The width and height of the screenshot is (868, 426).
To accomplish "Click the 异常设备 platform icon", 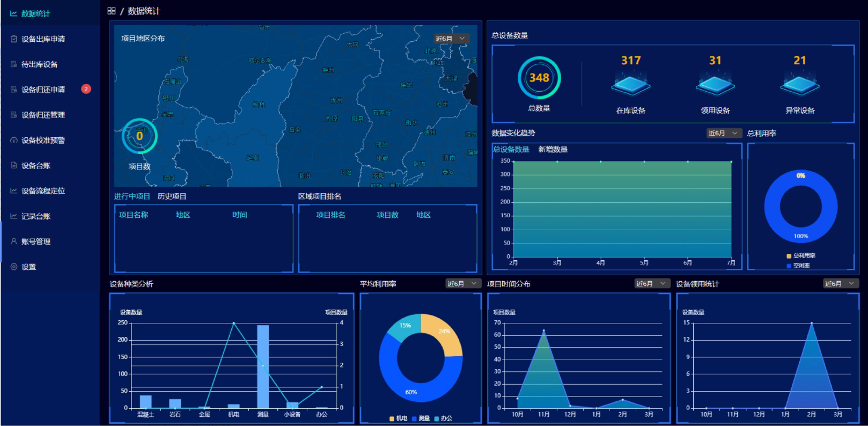I will (x=800, y=85).
